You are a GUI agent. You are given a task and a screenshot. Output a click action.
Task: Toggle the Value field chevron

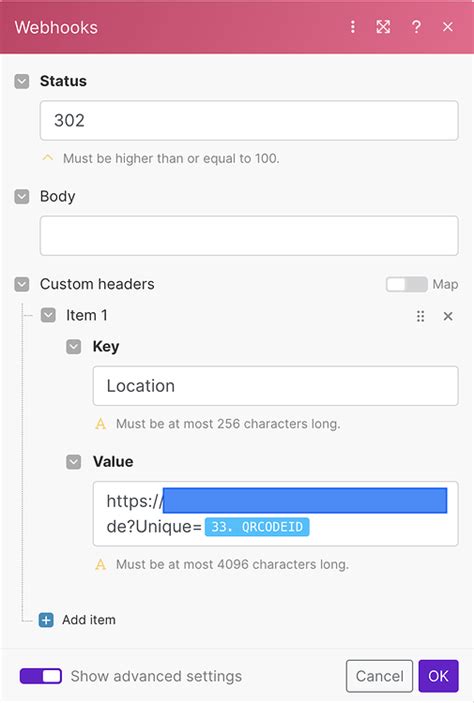pos(74,462)
